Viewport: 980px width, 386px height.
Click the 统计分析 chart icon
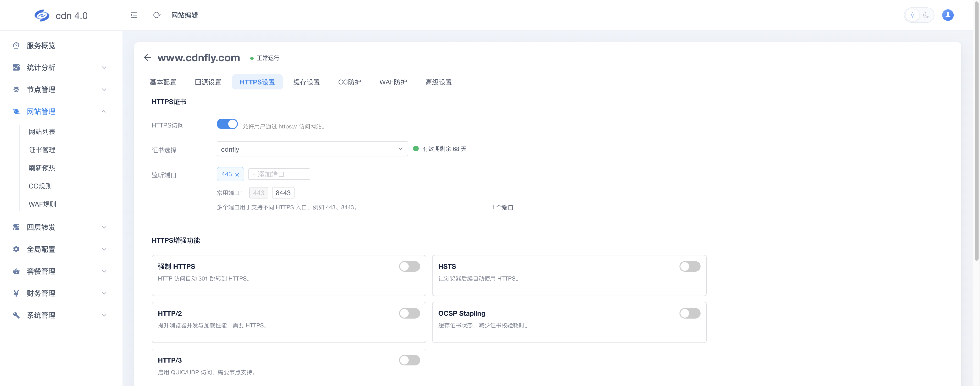(x=16, y=68)
